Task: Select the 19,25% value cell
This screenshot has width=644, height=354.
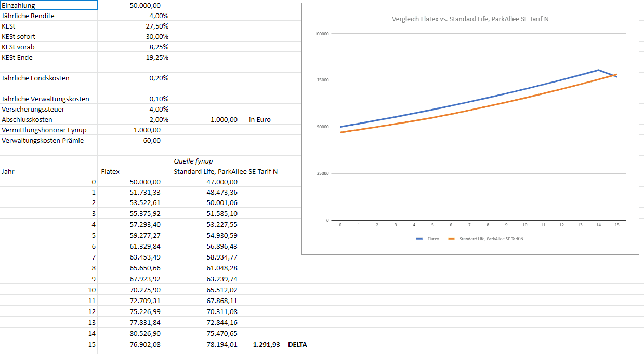Action: [x=134, y=57]
